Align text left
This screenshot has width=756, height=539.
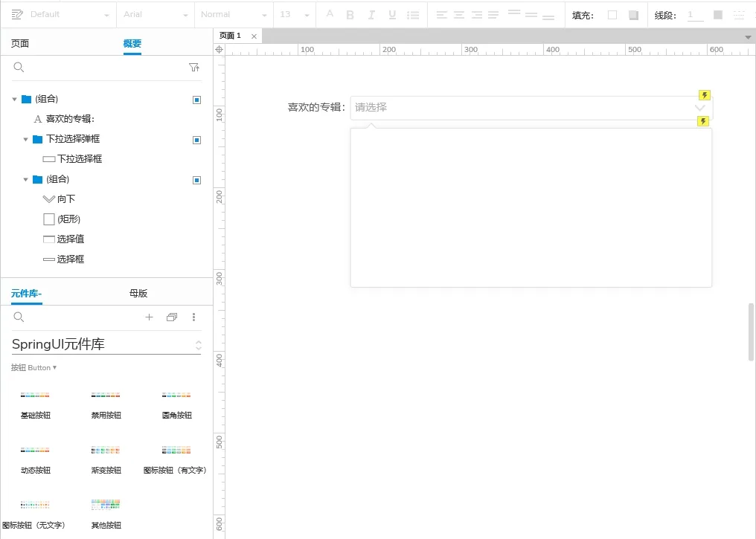441,15
